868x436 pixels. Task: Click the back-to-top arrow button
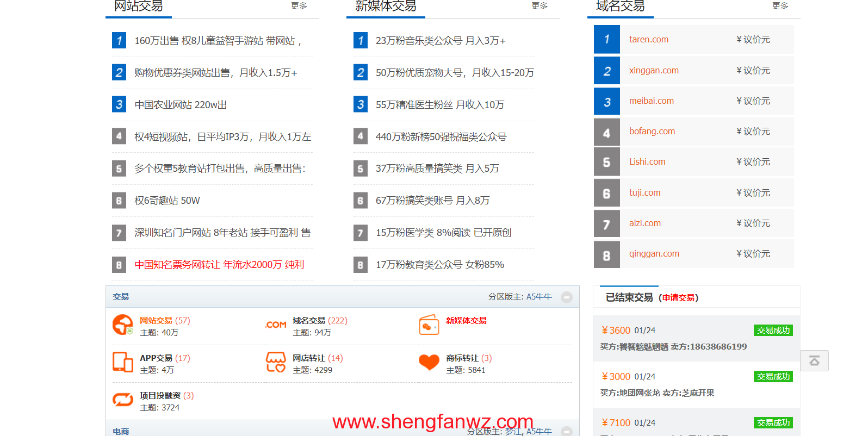pyautogui.click(x=814, y=361)
